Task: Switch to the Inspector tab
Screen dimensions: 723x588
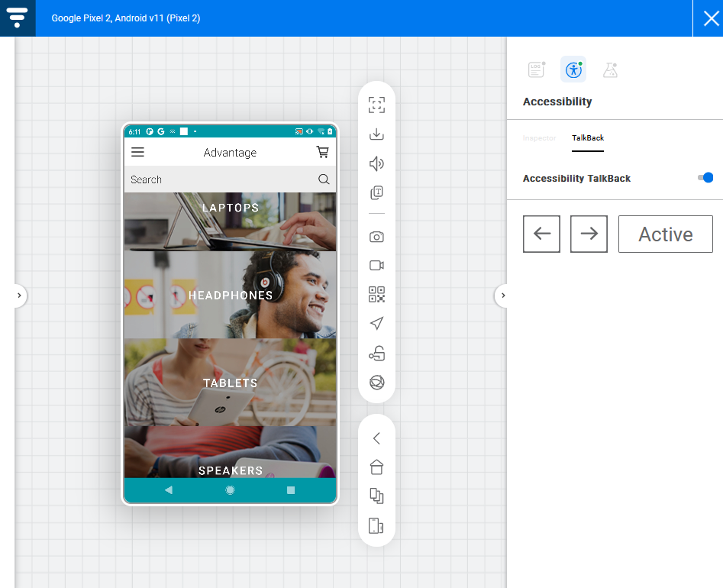Action: [x=539, y=138]
